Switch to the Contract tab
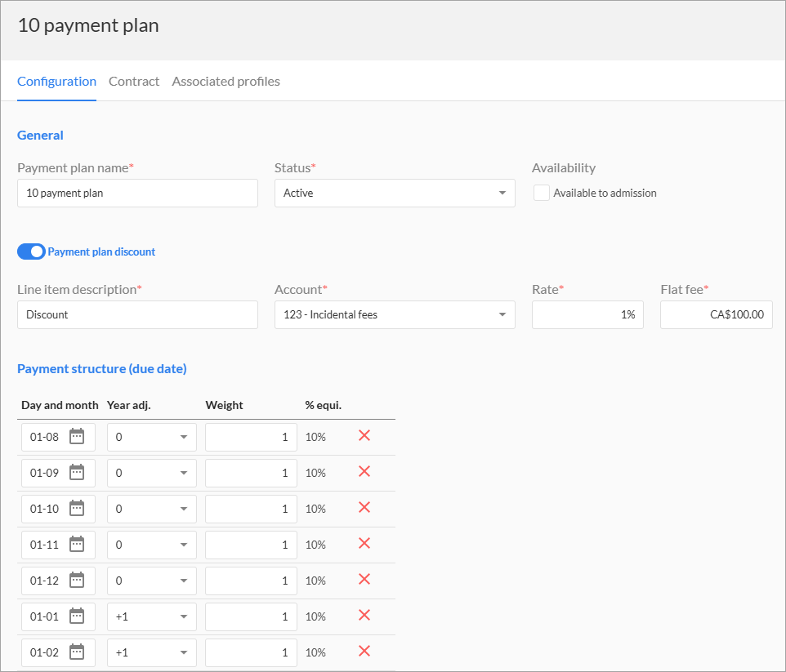Screen dimensions: 786x672 (134, 81)
